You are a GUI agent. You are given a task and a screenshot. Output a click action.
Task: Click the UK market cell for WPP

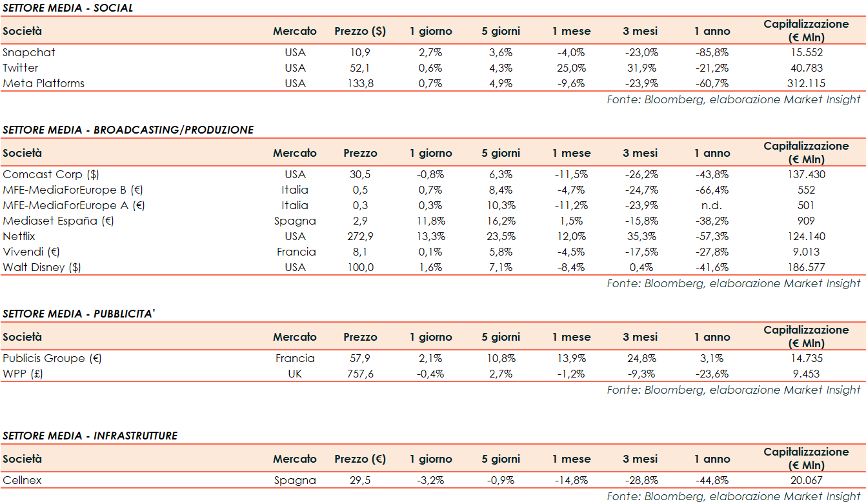[295, 374]
